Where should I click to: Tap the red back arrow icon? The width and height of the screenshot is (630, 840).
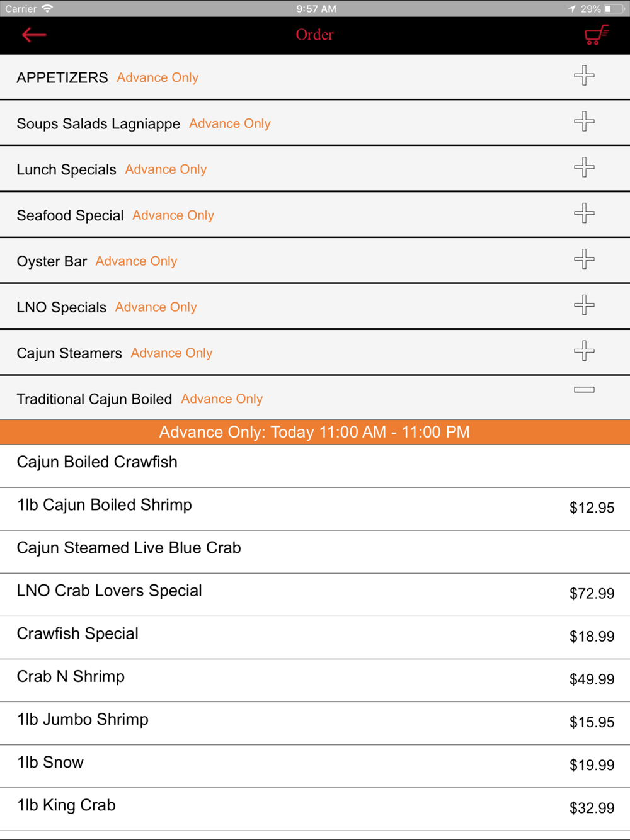[34, 35]
